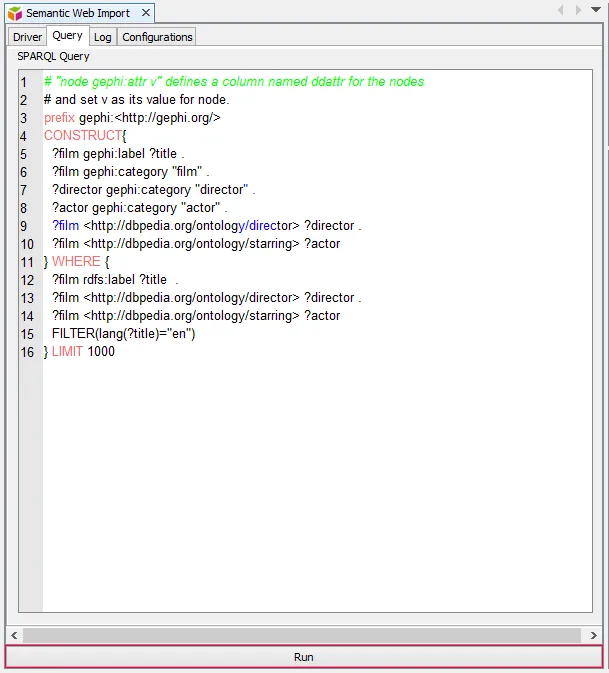Screen dimensions: 609x673
Task: Click line number 11 in the gutter
Action: [27, 262]
